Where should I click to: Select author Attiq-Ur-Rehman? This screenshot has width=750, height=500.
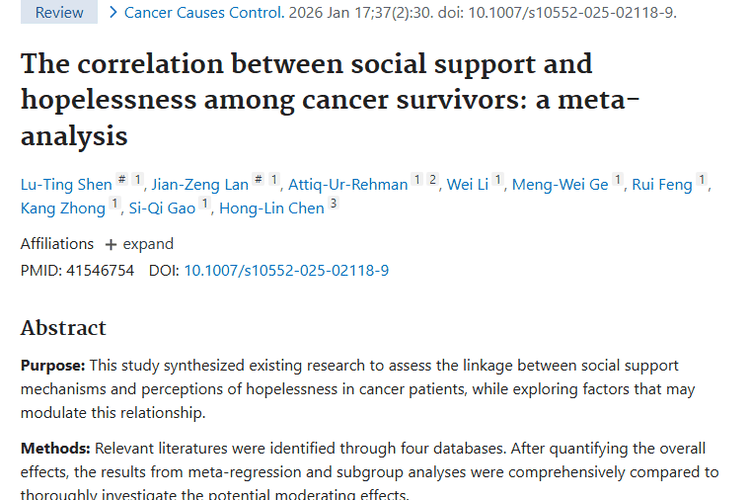[348, 184]
